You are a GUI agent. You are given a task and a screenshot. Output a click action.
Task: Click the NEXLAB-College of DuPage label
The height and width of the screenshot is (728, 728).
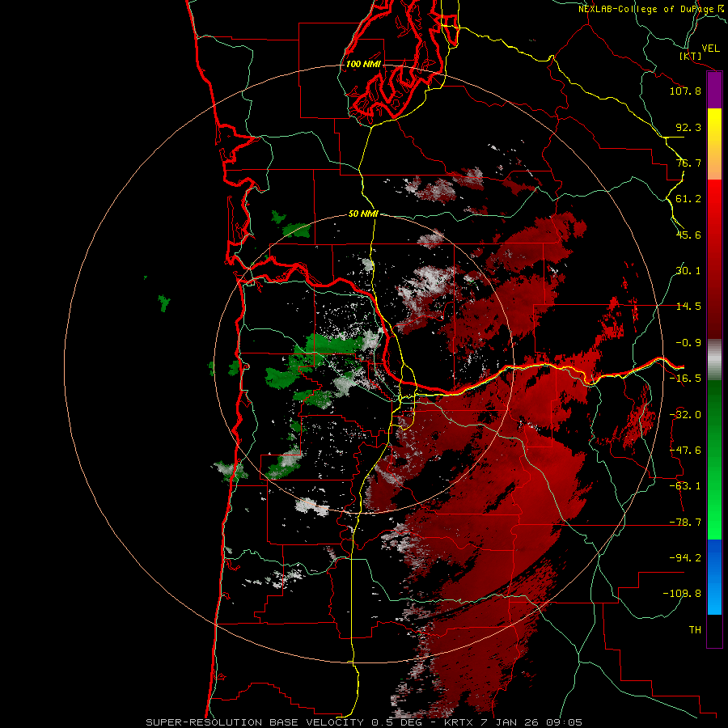(x=650, y=9)
